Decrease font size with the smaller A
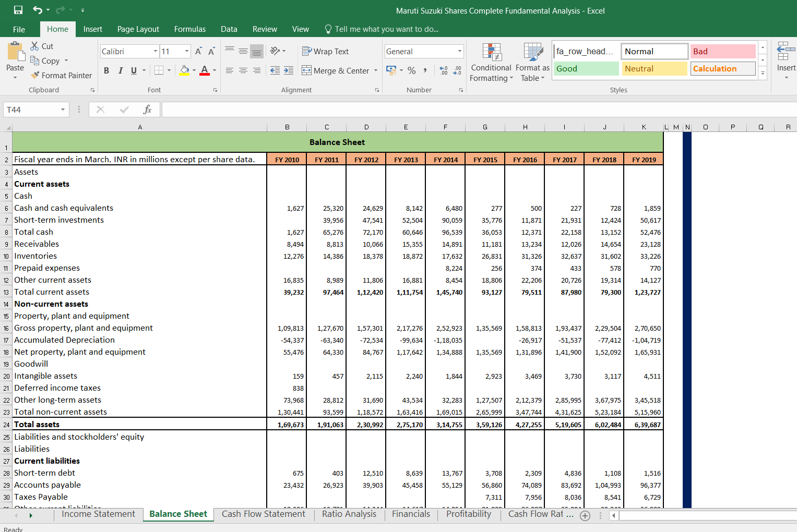This screenshot has width=797, height=532. click(x=211, y=51)
